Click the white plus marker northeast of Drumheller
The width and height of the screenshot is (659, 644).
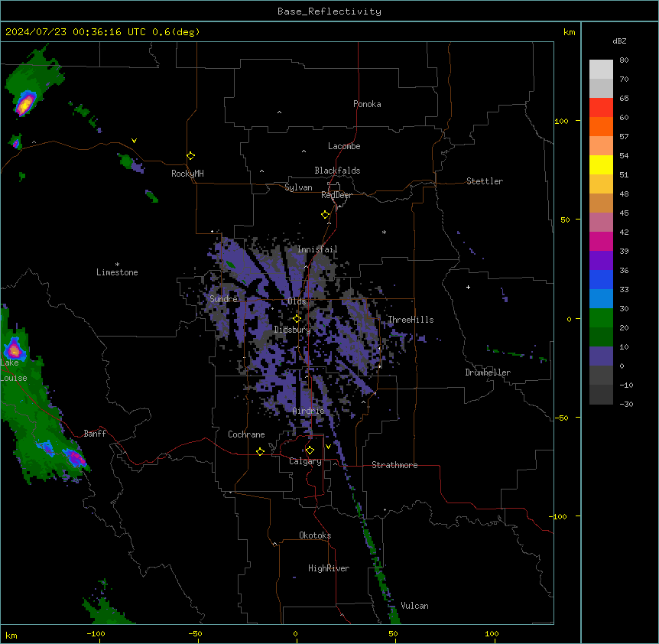[468, 287]
